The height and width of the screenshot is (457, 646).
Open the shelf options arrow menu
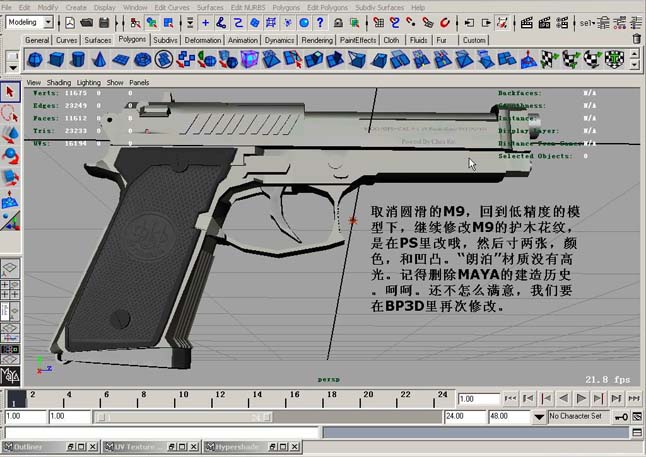coord(13,68)
